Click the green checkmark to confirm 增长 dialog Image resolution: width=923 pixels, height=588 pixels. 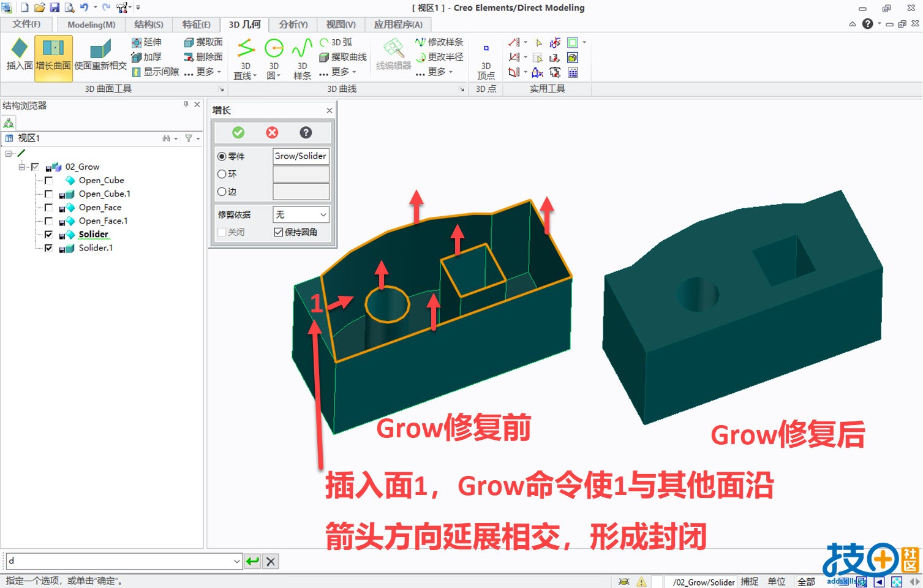pos(238,132)
